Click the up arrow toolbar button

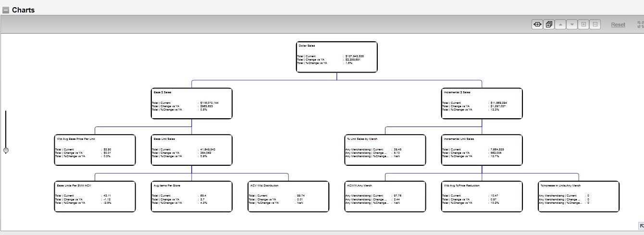(x=560, y=25)
